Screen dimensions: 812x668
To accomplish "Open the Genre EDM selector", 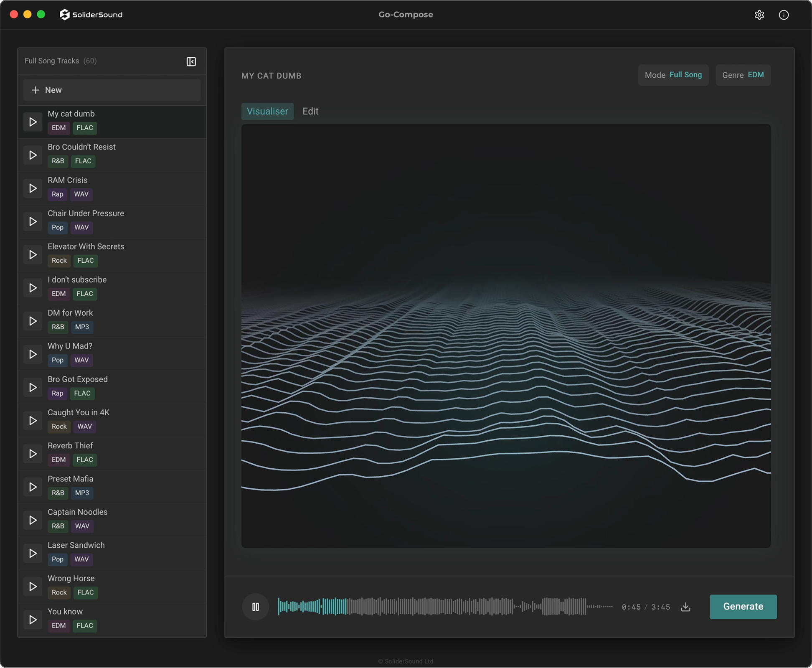I will tap(743, 75).
